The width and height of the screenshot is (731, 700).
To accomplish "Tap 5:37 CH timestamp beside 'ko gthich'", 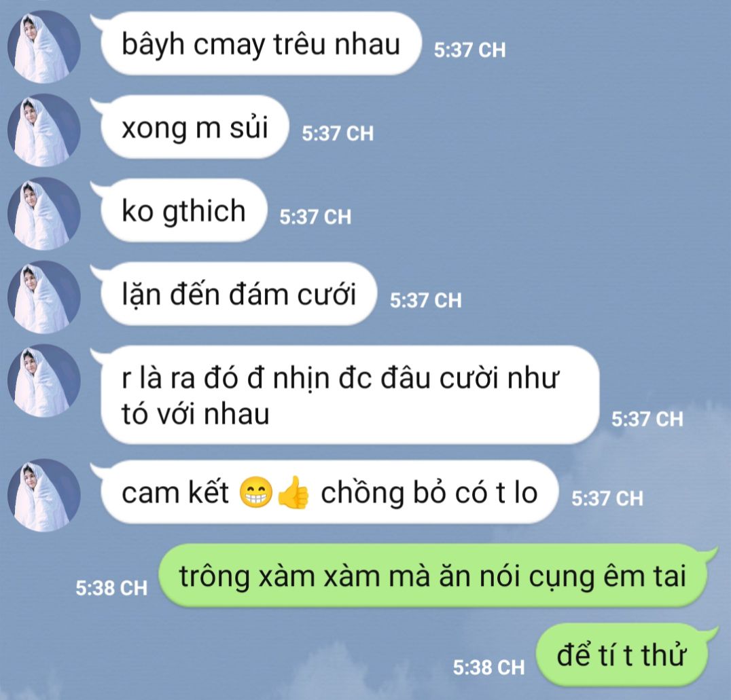I will (x=315, y=217).
